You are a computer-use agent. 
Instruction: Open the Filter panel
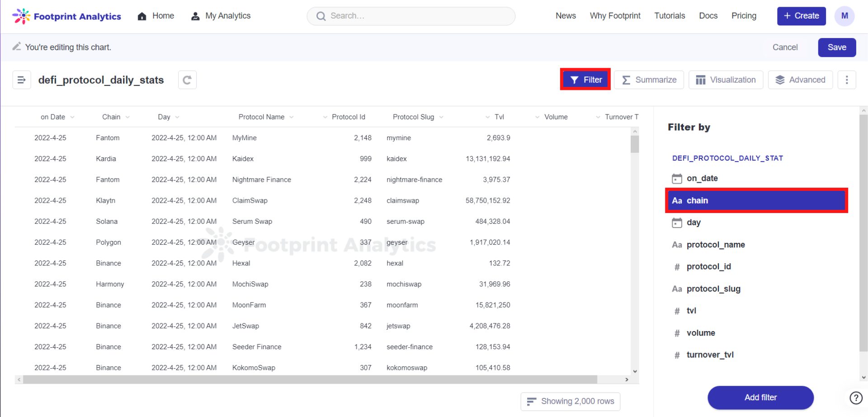point(585,80)
